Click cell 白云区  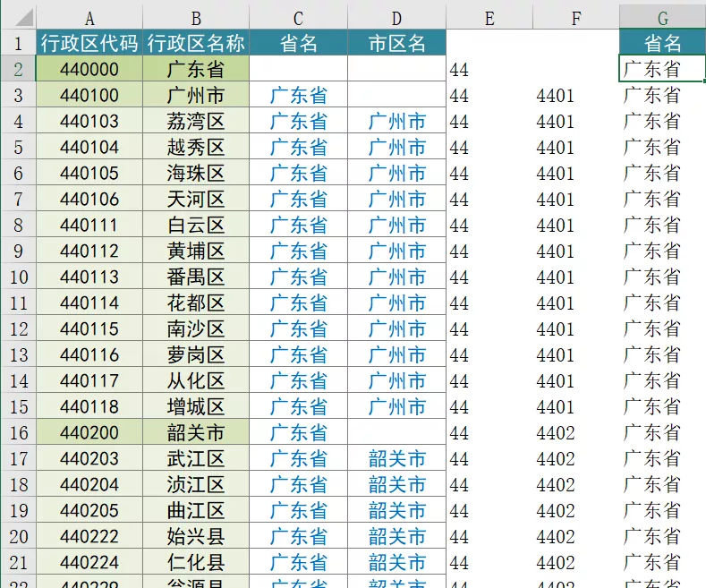[196, 226]
